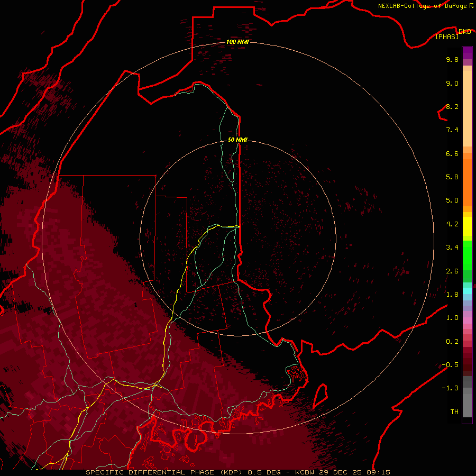Click the purple top band of the color bar
Viewport: 476px width, 476px height.
pyautogui.click(x=467, y=53)
